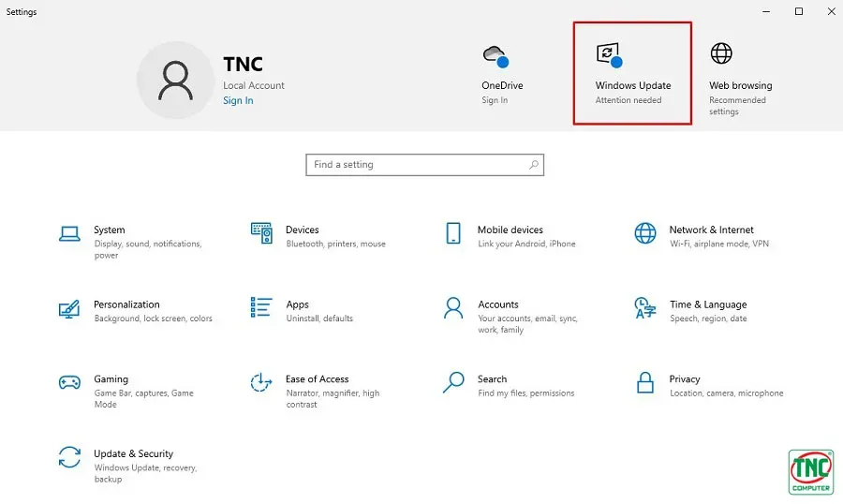Click the Sign In link under Local Account
This screenshot has width=843, height=504.
pos(238,100)
